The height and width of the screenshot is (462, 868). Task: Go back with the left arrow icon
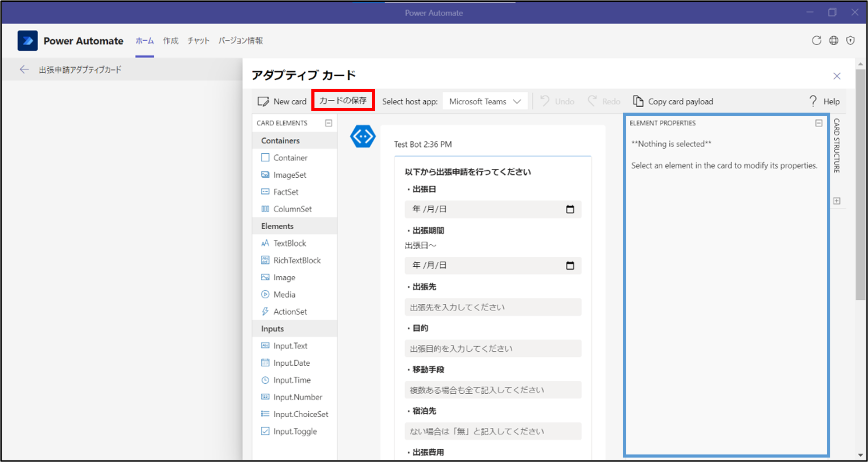click(24, 70)
